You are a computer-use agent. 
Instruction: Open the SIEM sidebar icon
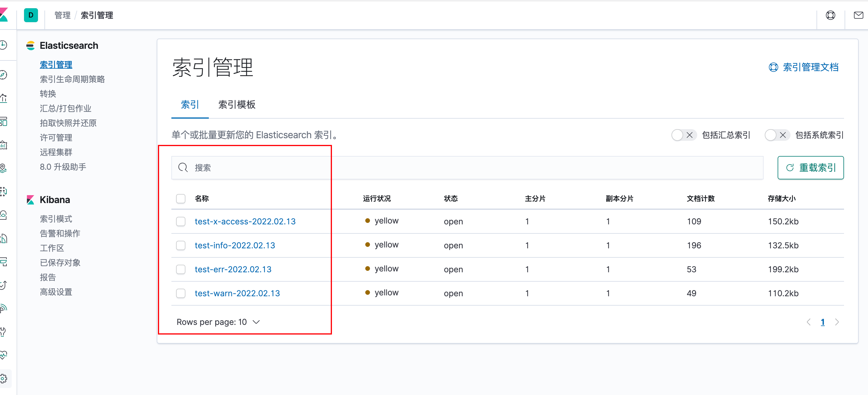[4, 309]
